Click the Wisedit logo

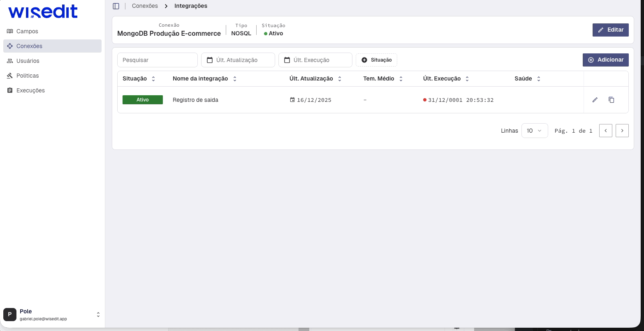click(43, 11)
